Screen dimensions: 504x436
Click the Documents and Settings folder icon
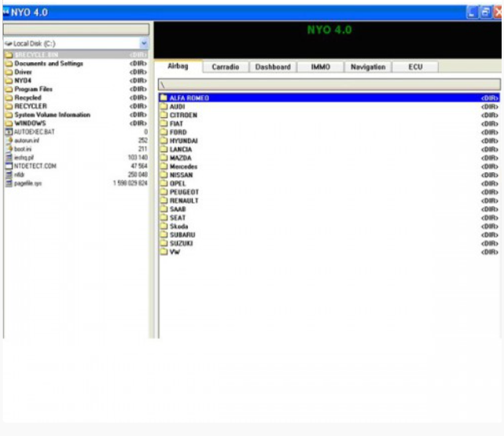pos(9,64)
